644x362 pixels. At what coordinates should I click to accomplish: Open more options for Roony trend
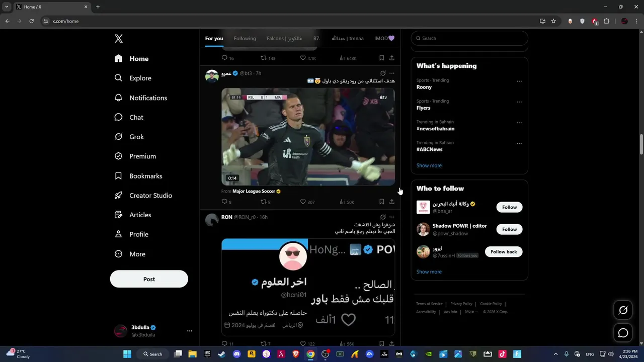tap(519, 81)
